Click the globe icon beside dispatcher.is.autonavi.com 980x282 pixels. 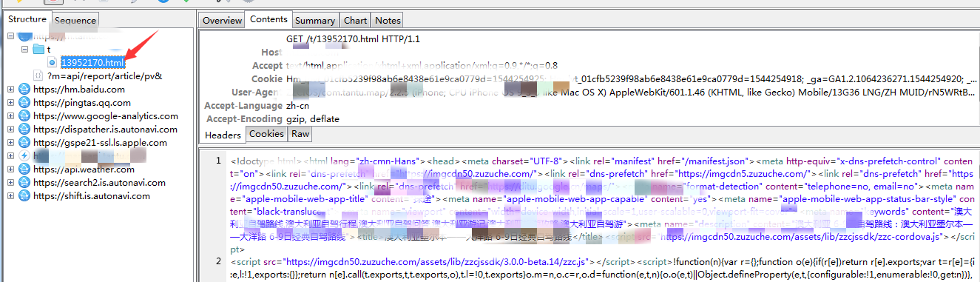pyautogui.click(x=24, y=129)
